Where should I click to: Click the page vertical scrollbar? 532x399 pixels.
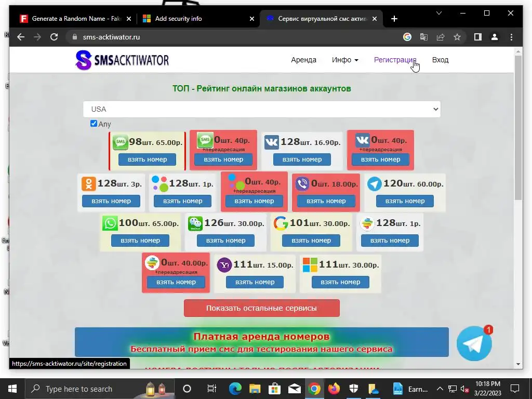pyautogui.click(x=518, y=128)
